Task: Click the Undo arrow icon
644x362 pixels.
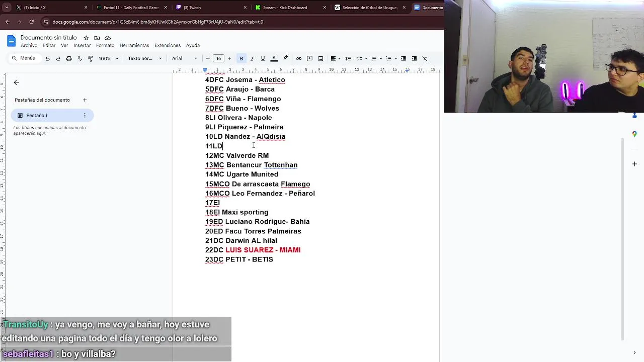Action: [47, 59]
